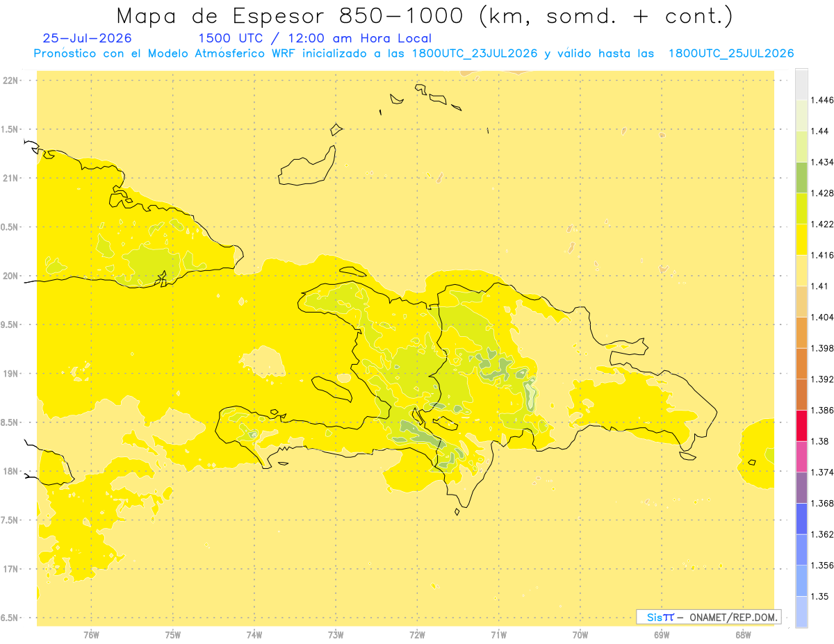Click the '8.5N' latitude label
This screenshot has width=834, height=644.
(10, 422)
